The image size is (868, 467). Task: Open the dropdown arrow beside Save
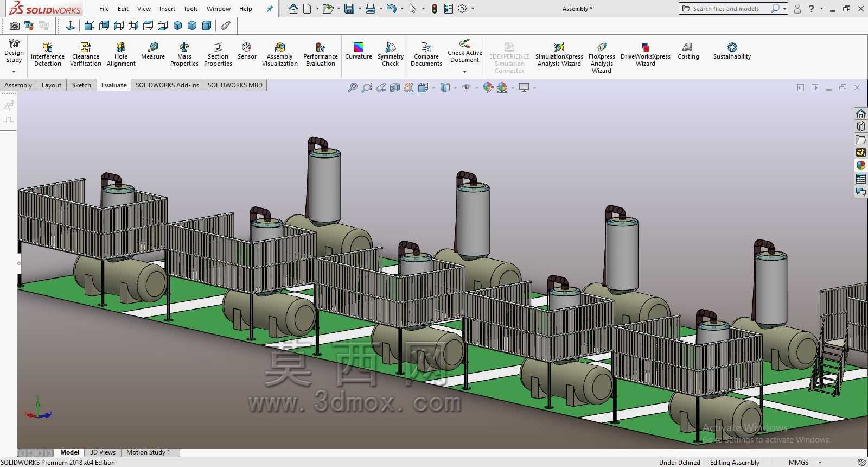point(359,9)
